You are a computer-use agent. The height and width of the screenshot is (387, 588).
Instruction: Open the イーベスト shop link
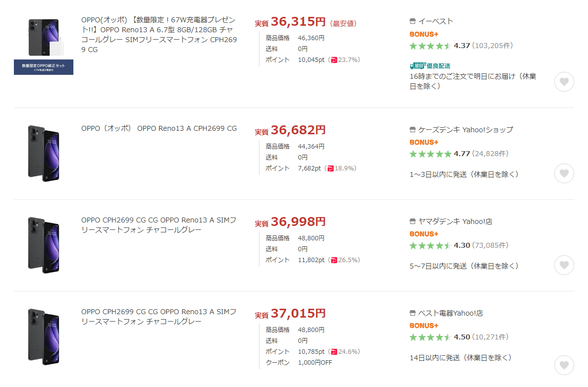pyautogui.click(x=435, y=21)
